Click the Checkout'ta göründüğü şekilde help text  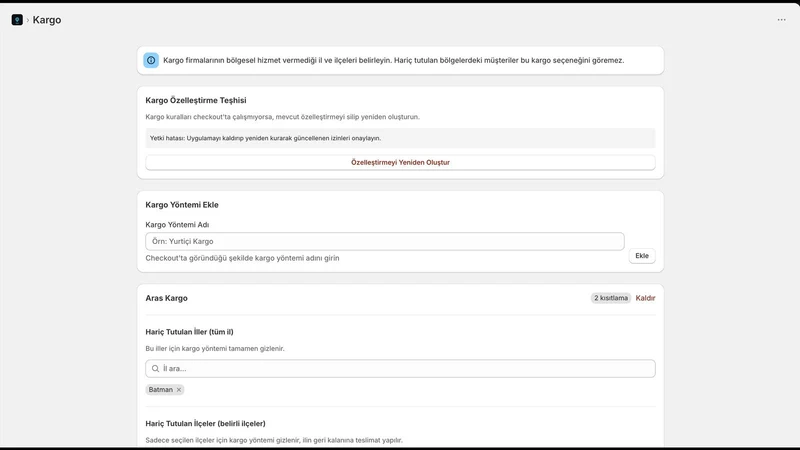(x=242, y=258)
